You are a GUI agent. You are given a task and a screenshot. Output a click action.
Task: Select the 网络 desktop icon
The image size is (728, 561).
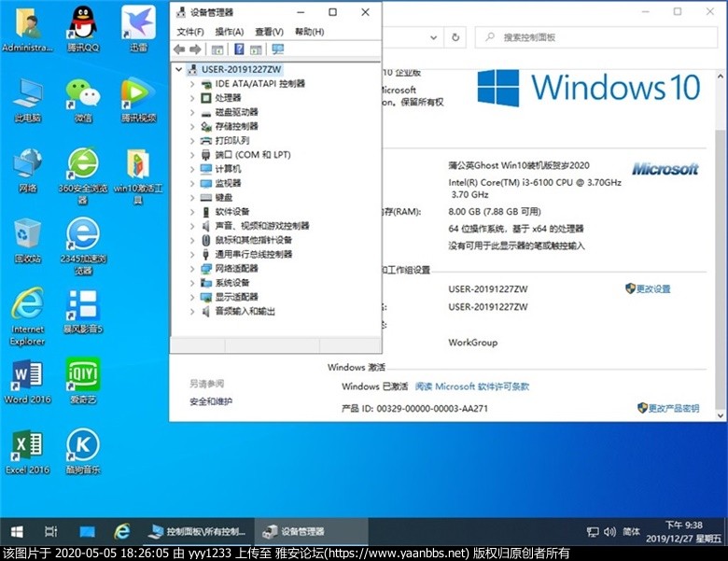(28, 170)
